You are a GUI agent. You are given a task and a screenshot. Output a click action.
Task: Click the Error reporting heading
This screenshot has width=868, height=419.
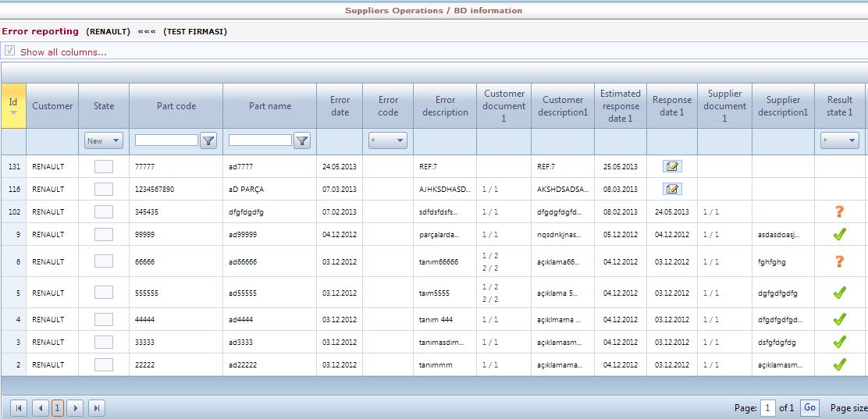(x=40, y=31)
